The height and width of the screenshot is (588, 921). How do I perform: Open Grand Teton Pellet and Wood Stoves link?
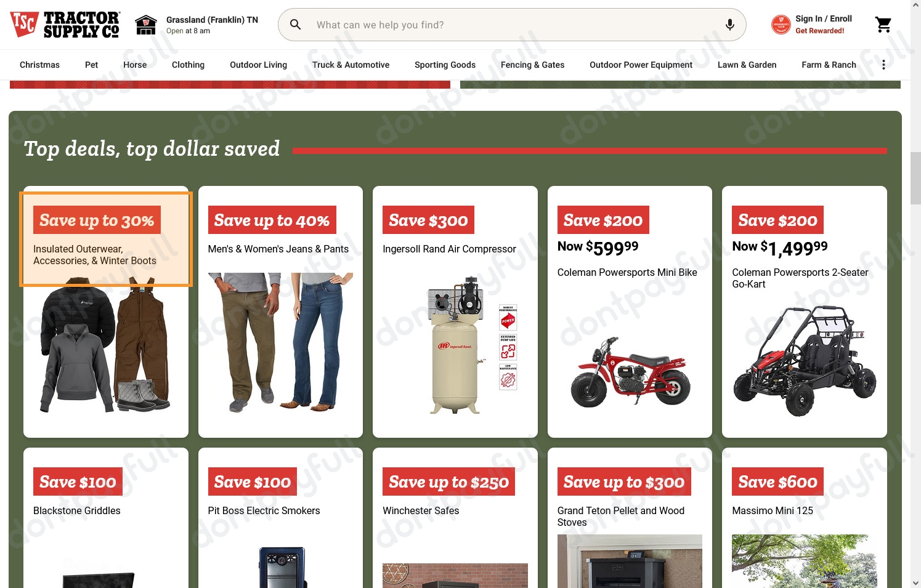point(621,517)
